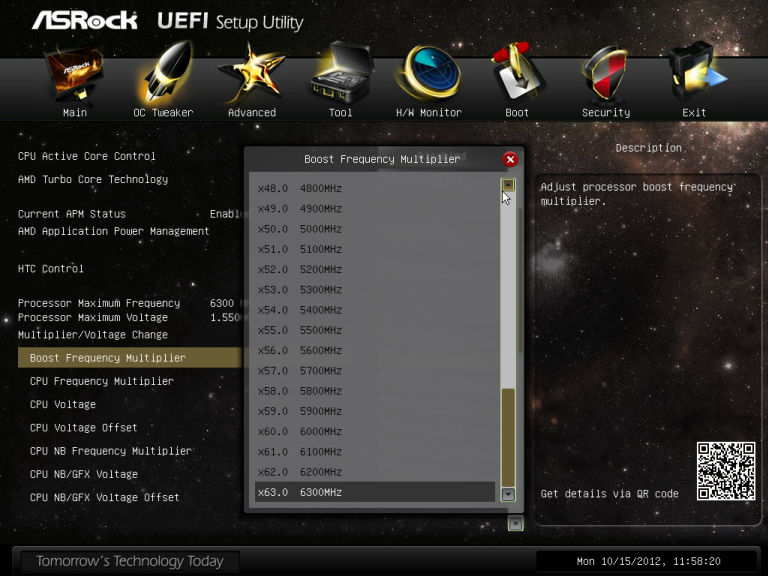Select x54.0 5400MHz multiplier
Viewport: 768px width, 576px height.
(x=375, y=310)
